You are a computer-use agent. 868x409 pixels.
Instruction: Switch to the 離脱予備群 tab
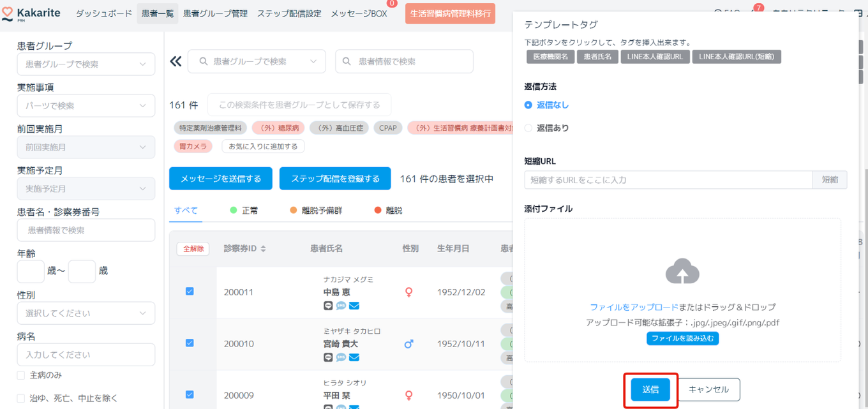tap(316, 210)
